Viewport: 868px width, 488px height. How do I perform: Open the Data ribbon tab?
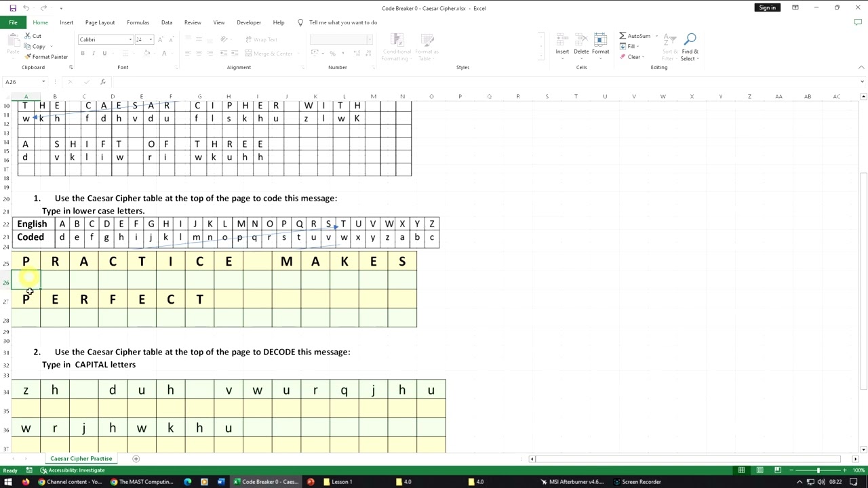[x=166, y=22]
